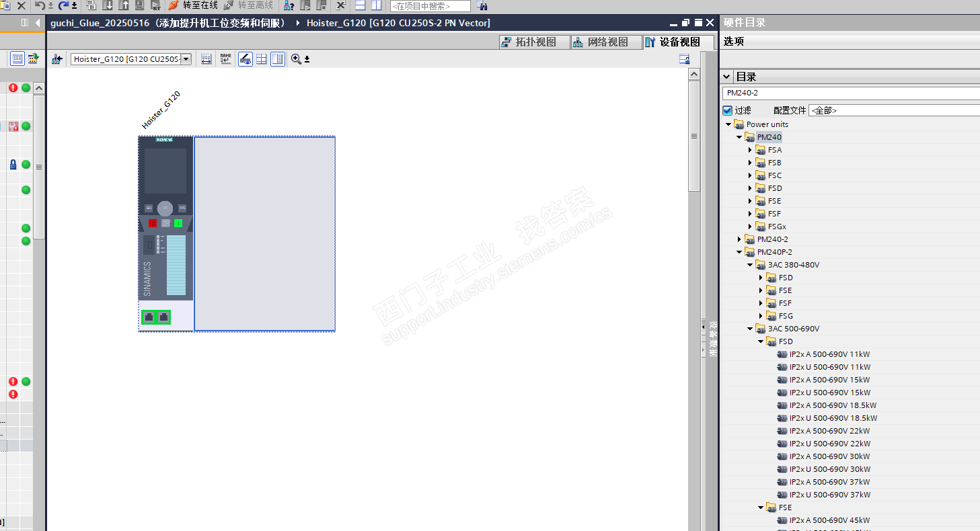Click the page break grid icon
The height and width of the screenshot is (531, 980).
[262, 59]
